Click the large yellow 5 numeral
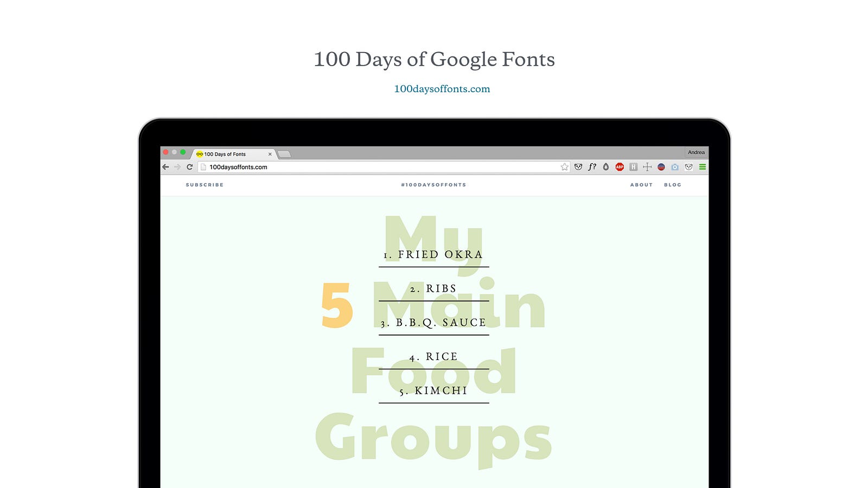This screenshot has height=488, width=868. [x=337, y=305]
